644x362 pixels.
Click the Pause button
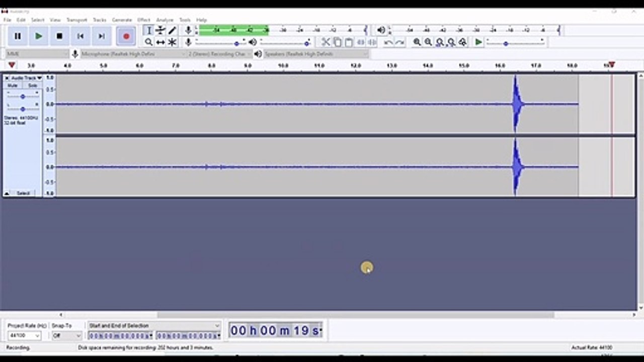point(18,36)
